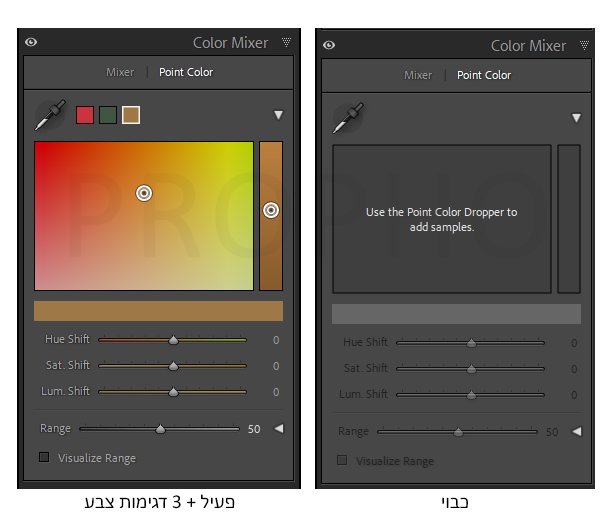Click the Range slider handle in right panel
The height and width of the screenshot is (517, 616).
(x=458, y=432)
